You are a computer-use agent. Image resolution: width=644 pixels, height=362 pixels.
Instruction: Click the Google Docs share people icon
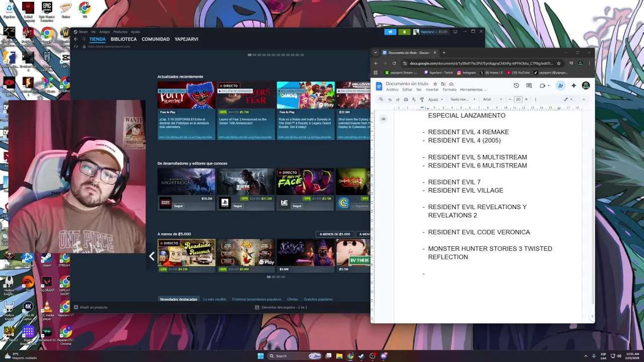coord(560,85)
